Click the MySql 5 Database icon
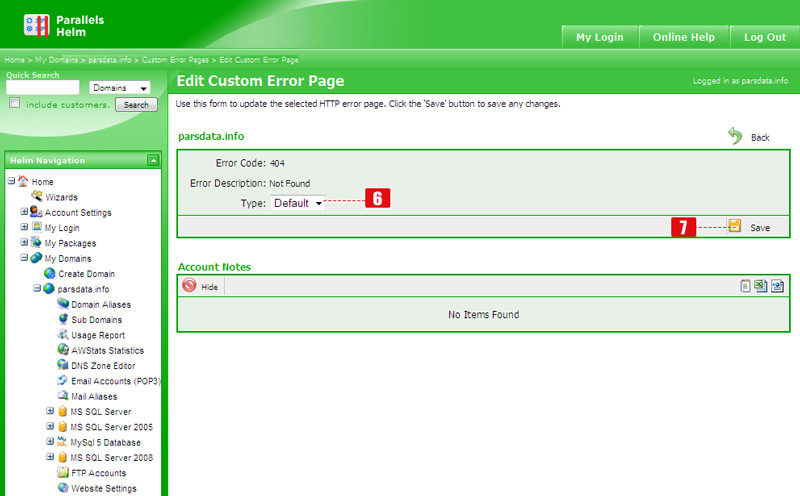Viewport: 800px width, 496px height. (62, 441)
